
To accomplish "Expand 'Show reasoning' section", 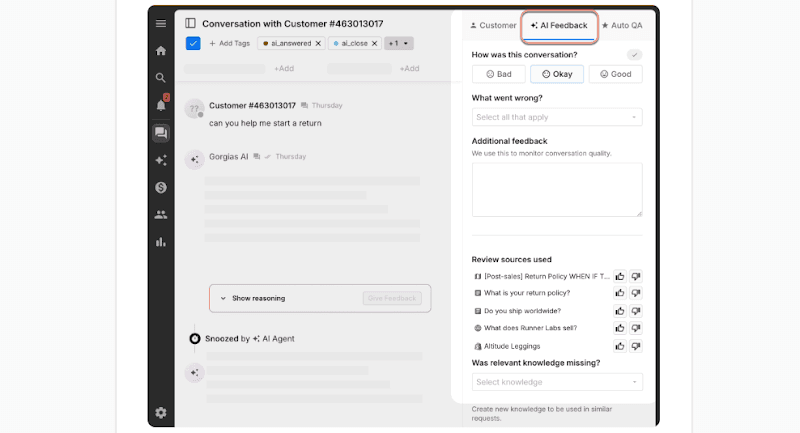I will (x=253, y=298).
